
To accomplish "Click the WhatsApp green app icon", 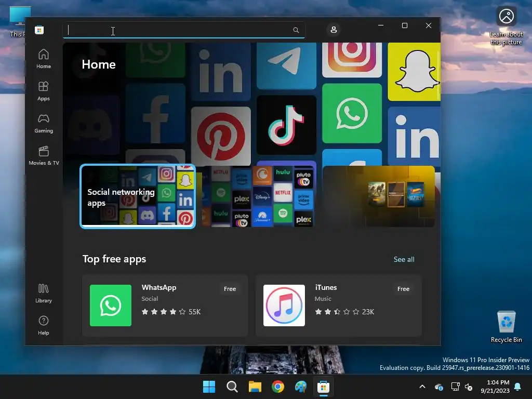I will click(111, 305).
